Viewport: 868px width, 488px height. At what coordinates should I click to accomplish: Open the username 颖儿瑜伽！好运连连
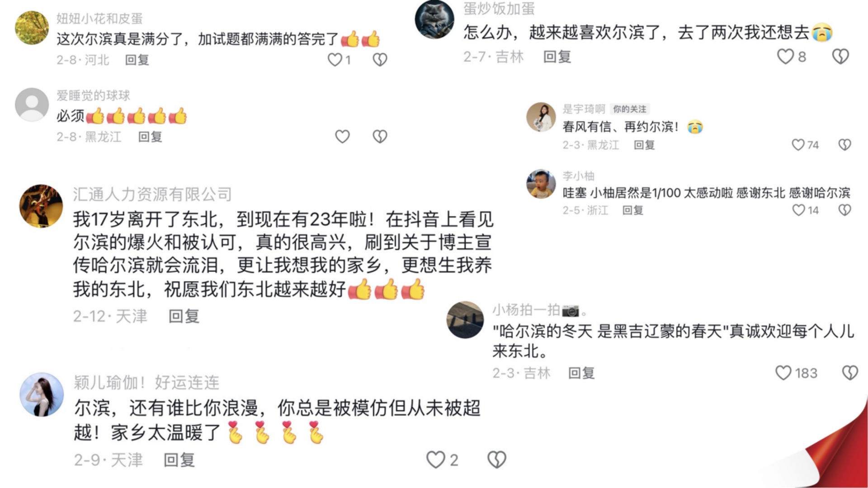pos(146,383)
